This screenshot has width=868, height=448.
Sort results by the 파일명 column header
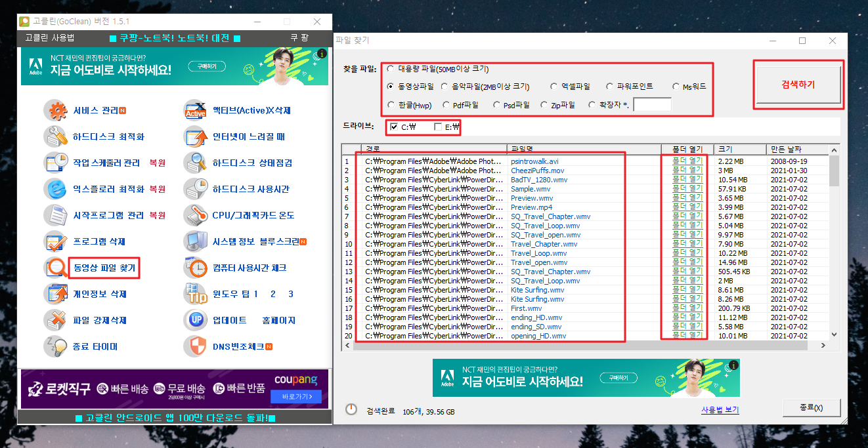[584, 149]
